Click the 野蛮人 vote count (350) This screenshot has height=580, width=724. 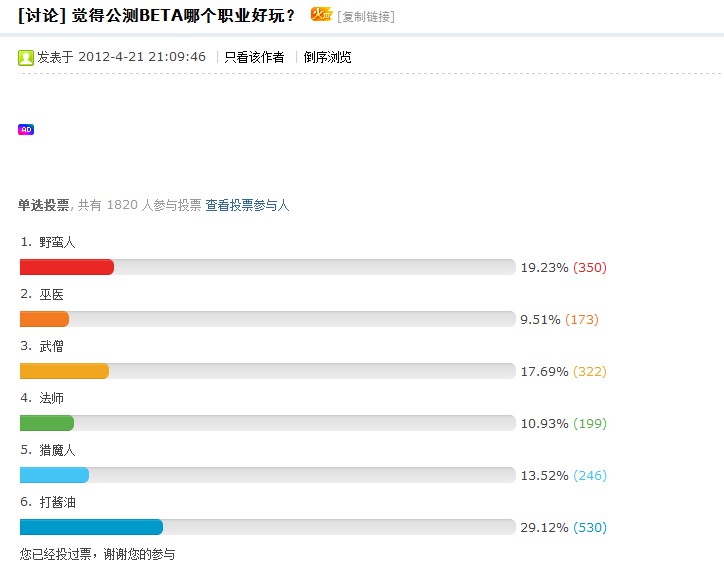pyautogui.click(x=590, y=267)
